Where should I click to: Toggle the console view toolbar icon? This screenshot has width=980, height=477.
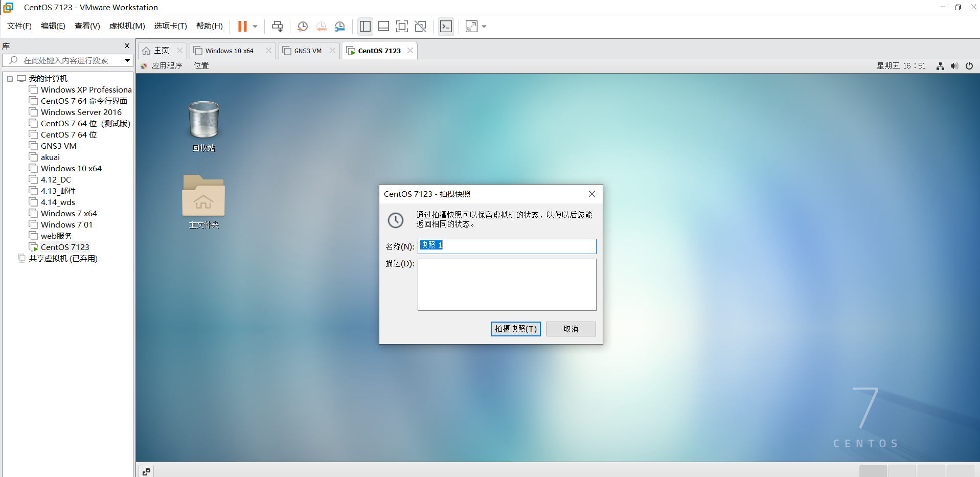(x=446, y=26)
